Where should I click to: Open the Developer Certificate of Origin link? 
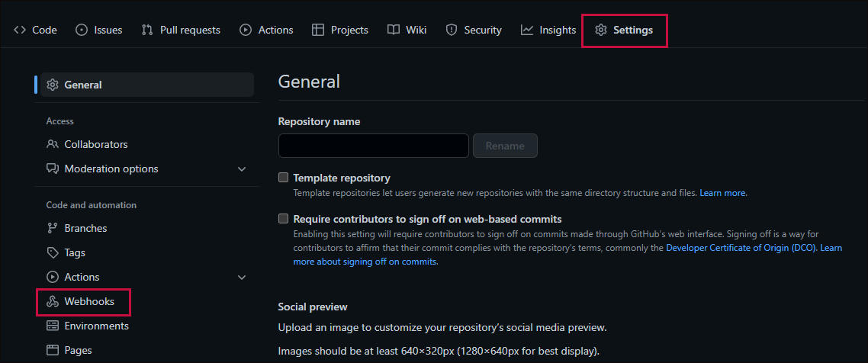click(740, 248)
